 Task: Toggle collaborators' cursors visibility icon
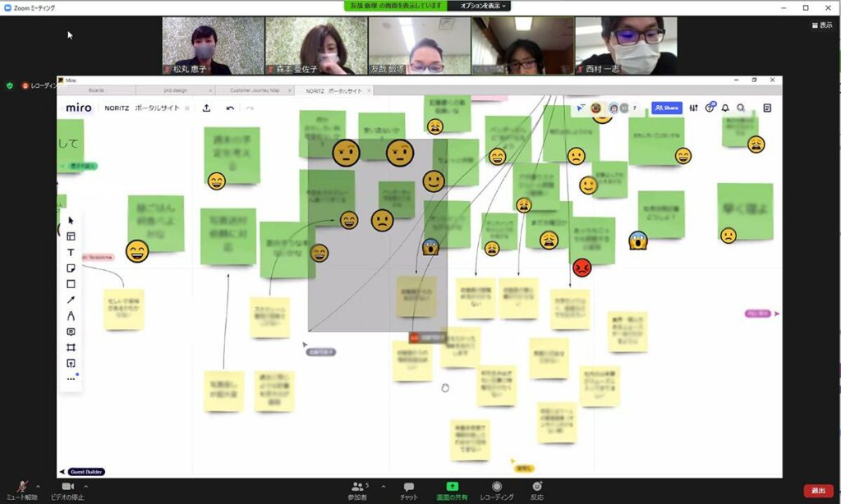click(x=581, y=108)
